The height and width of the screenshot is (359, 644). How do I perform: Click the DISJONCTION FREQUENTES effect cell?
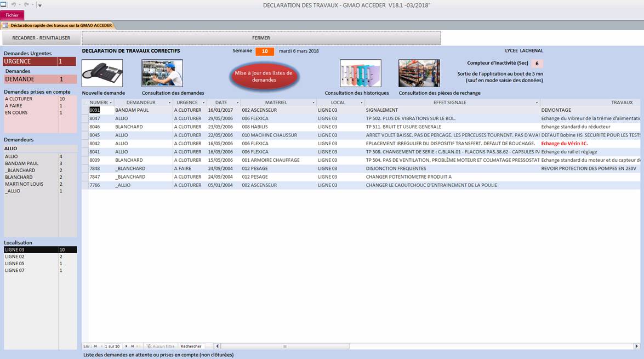(452, 168)
